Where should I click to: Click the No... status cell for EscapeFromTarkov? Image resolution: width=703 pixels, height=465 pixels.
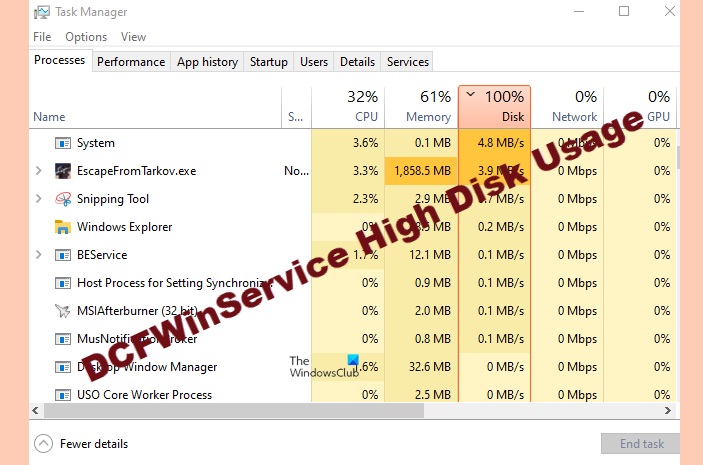[296, 171]
